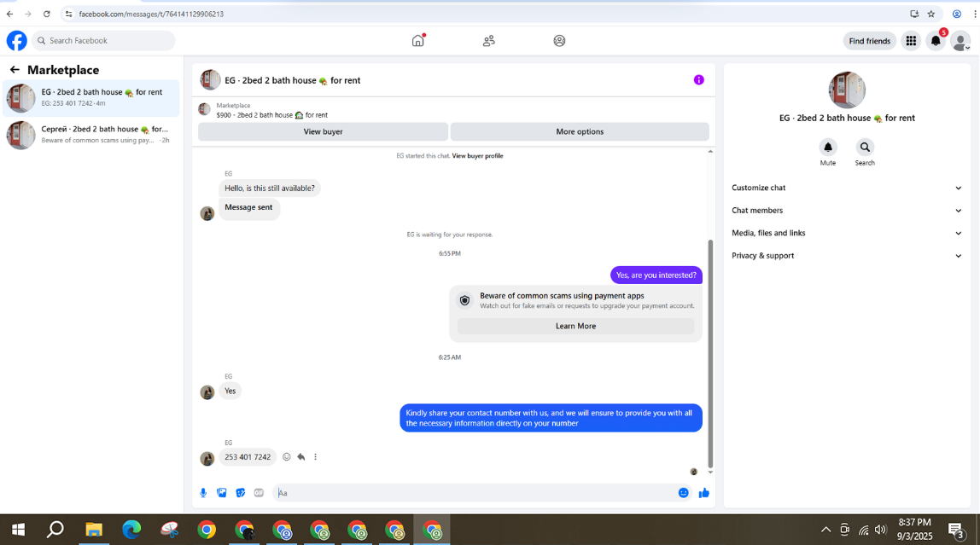Click the scroll down arrow of chat
The image size is (980, 545).
pos(710,473)
